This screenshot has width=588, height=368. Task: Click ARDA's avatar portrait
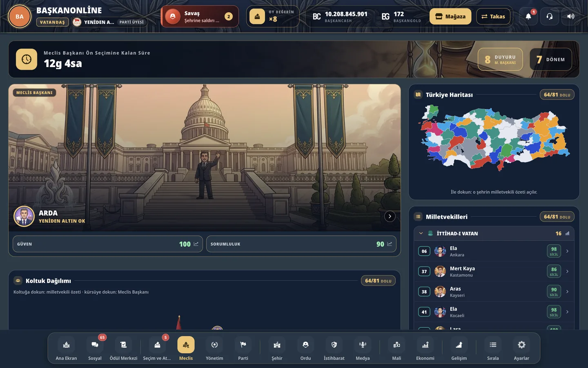tap(24, 216)
